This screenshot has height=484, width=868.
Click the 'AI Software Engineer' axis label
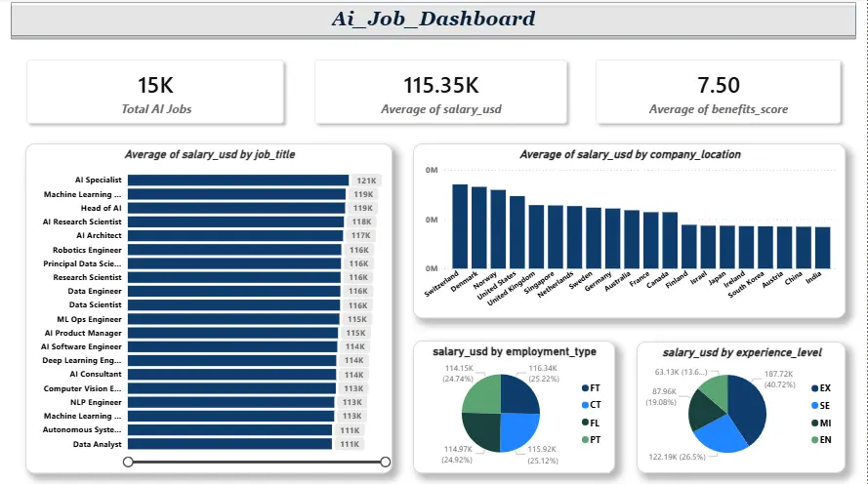tap(81, 346)
